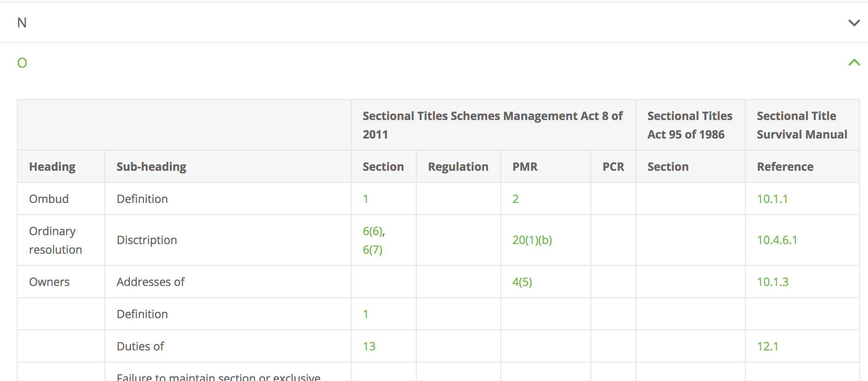868x381 pixels.
Task: Open Survival Manual reference 10.1.3
Action: (772, 282)
